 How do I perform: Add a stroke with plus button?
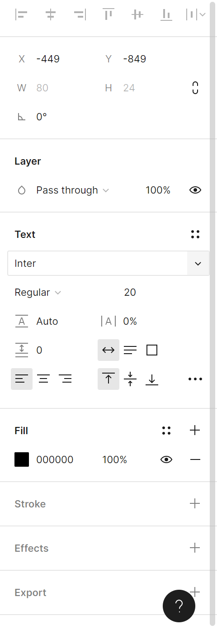195,503
